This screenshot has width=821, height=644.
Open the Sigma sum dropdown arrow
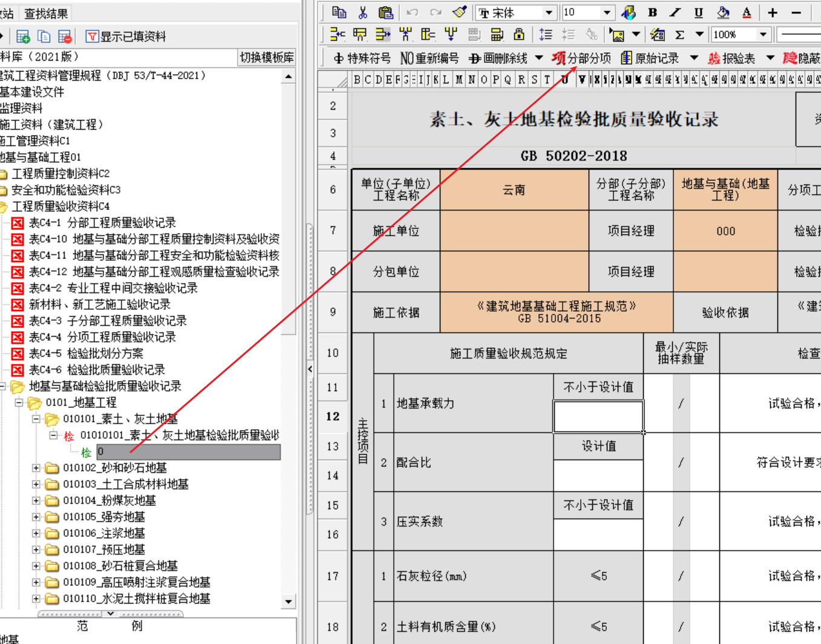point(699,35)
